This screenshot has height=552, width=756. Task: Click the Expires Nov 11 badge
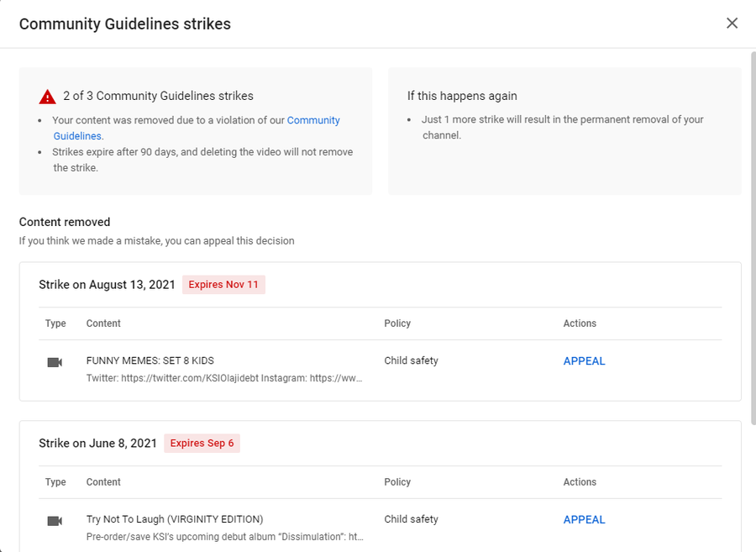(x=223, y=285)
